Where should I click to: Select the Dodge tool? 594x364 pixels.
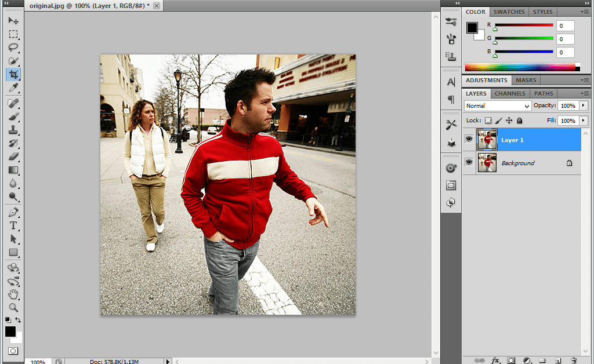(13, 196)
